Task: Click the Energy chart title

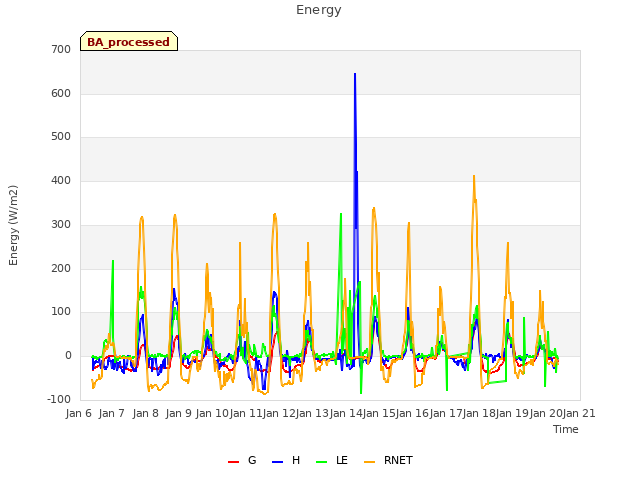Action: pyautogui.click(x=319, y=10)
